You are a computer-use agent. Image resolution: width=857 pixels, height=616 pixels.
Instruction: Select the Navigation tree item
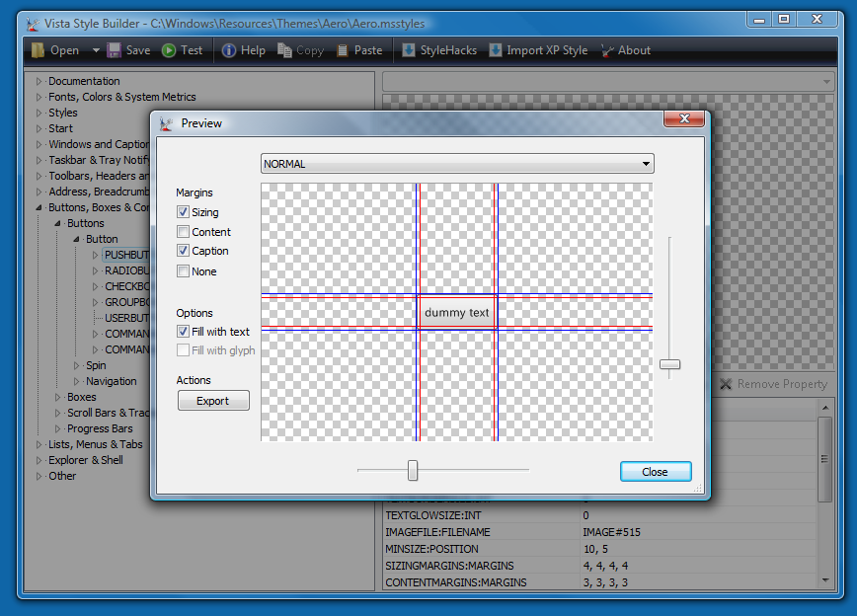pos(111,381)
